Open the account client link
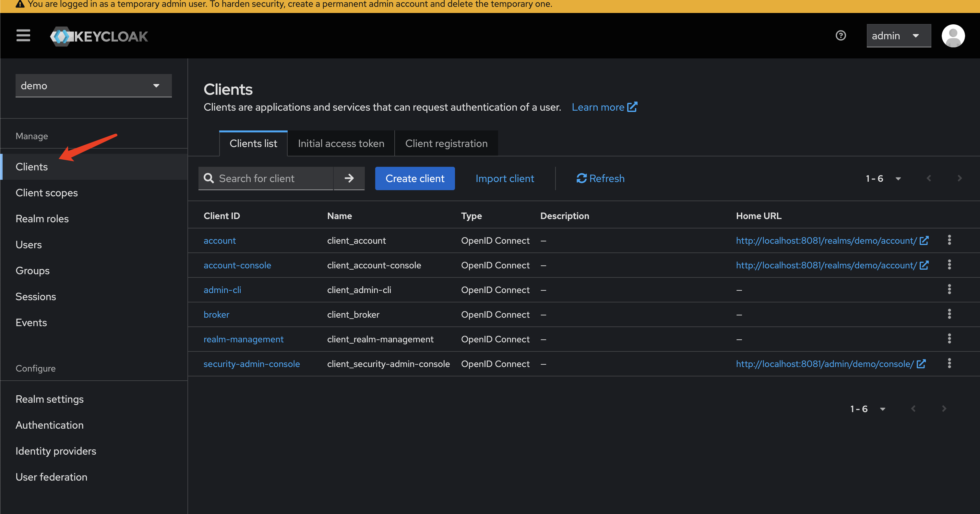The image size is (980, 514). coord(220,241)
